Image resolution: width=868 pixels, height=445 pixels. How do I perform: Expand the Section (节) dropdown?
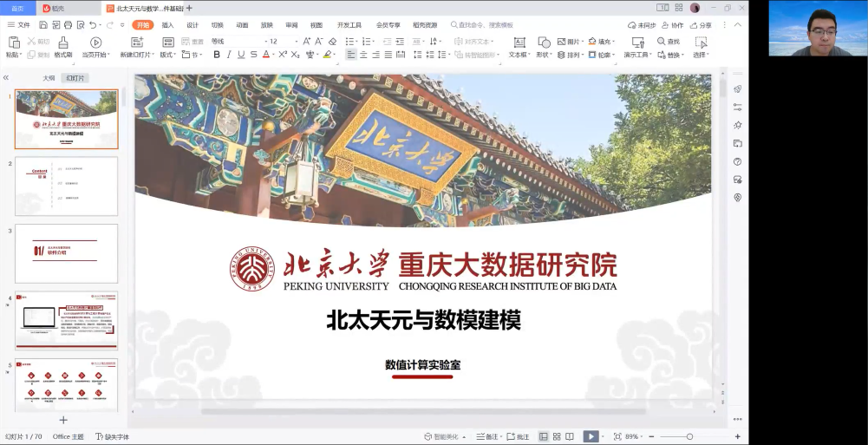(x=200, y=55)
